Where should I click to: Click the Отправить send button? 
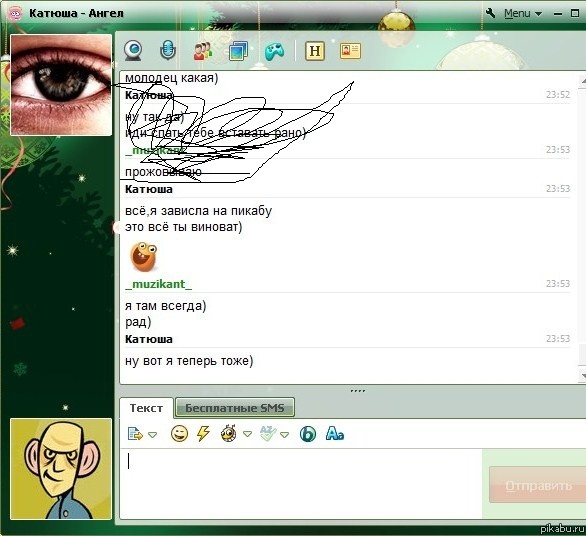coord(538,485)
